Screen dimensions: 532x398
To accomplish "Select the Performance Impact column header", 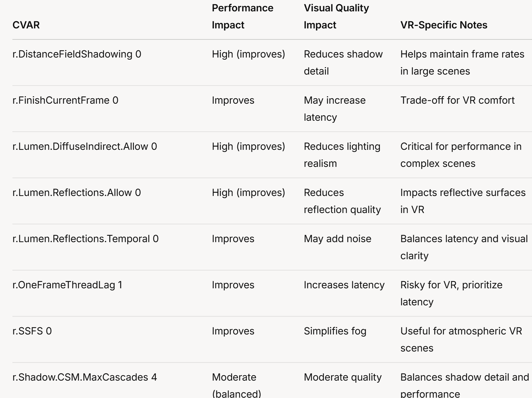I will pos(242,17).
